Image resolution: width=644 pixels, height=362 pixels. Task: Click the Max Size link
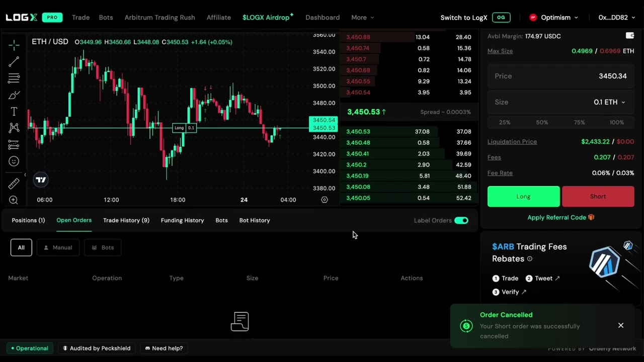(x=500, y=51)
